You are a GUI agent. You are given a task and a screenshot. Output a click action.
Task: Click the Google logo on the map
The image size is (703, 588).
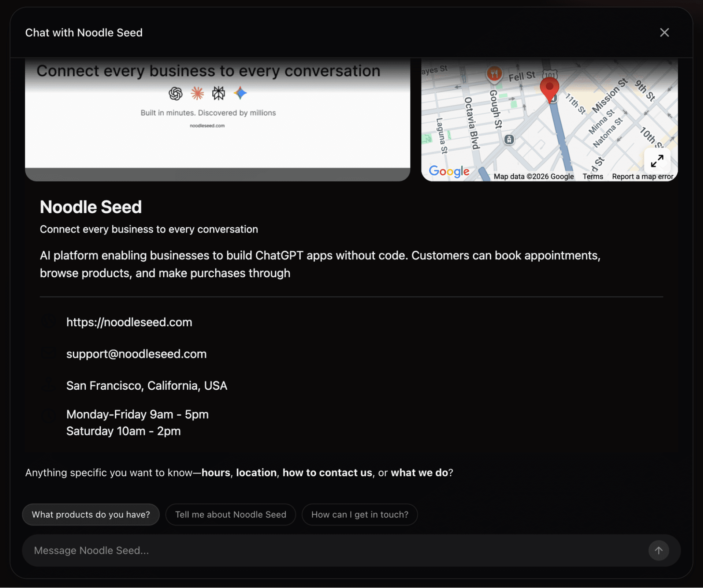point(449,171)
